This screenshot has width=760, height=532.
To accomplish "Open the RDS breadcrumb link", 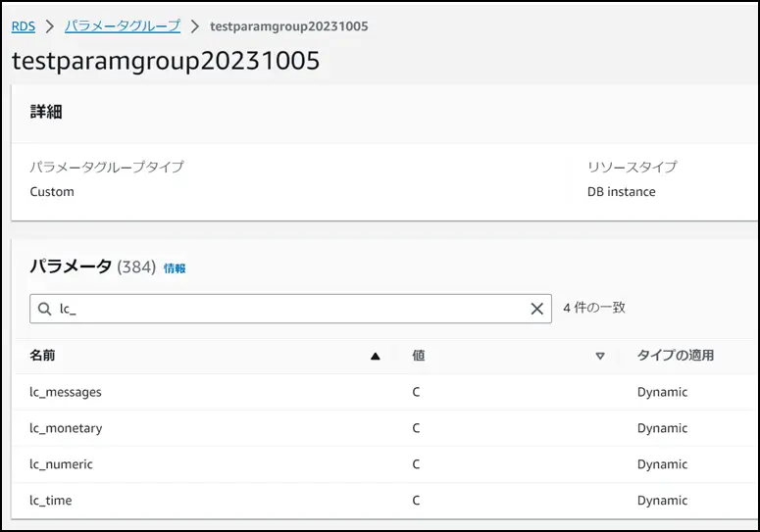I will 24,26.
